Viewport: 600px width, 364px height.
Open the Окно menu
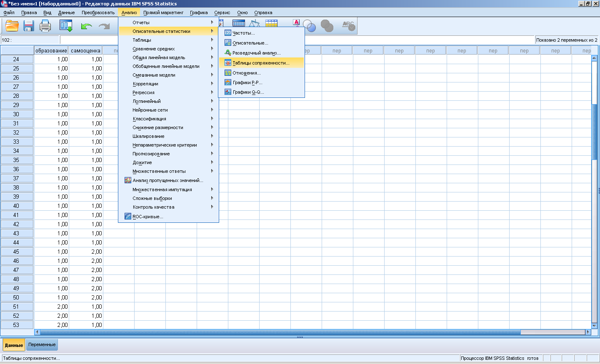click(x=242, y=12)
